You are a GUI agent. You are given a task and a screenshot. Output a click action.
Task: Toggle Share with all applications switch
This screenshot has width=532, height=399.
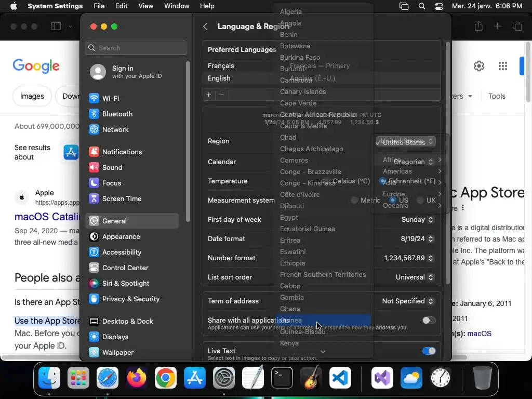point(429,320)
